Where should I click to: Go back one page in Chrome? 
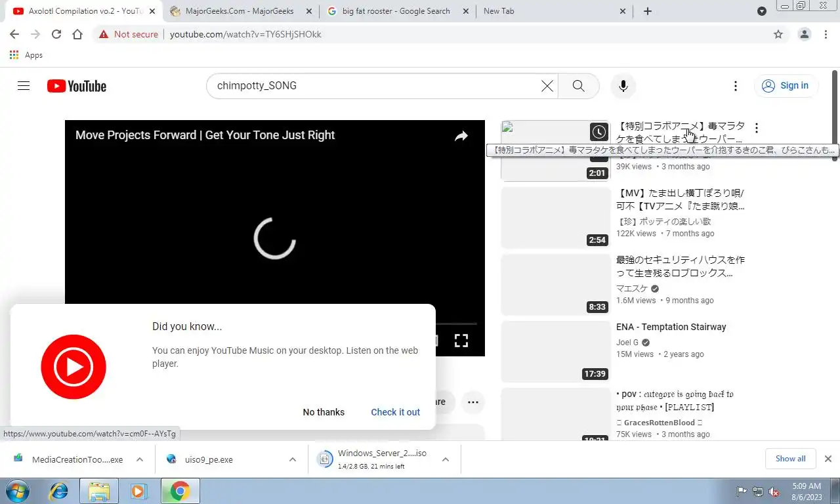tap(14, 34)
